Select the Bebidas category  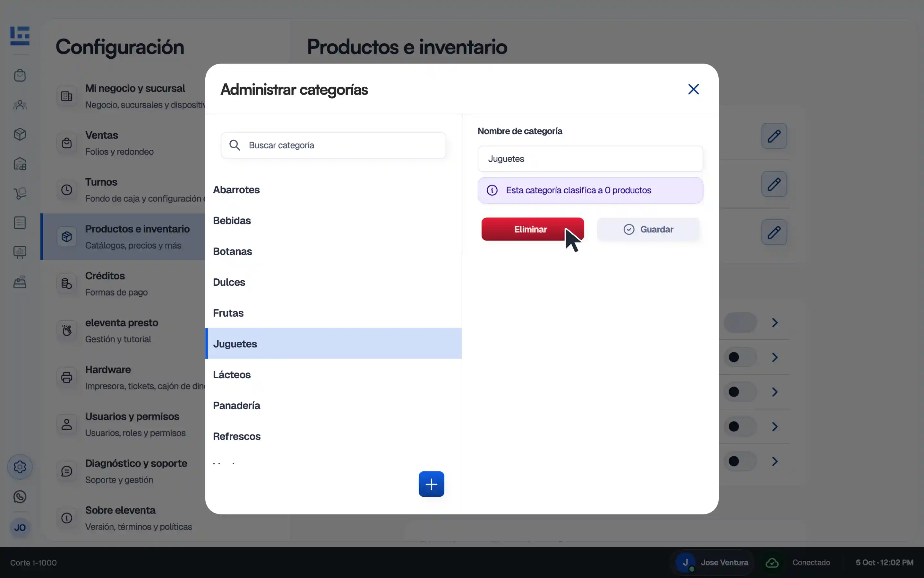click(333, 221)
